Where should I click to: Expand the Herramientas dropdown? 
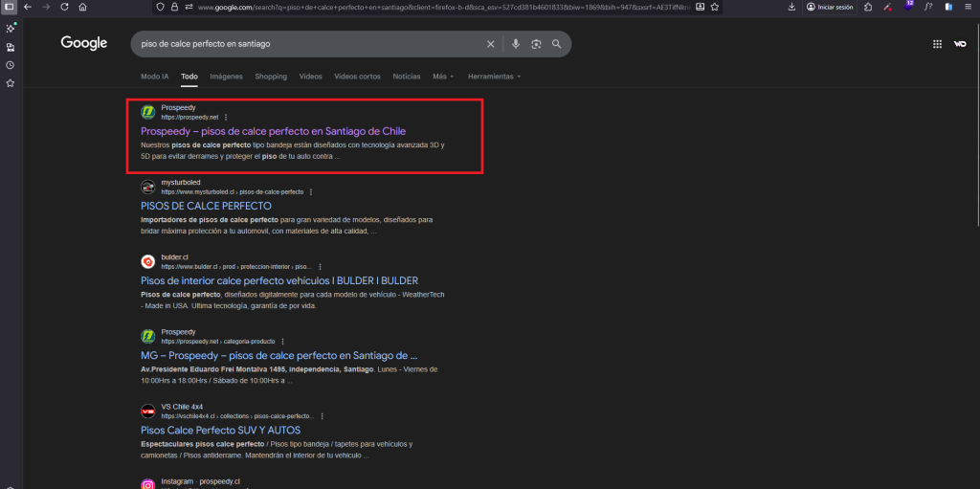coord(495,77)
